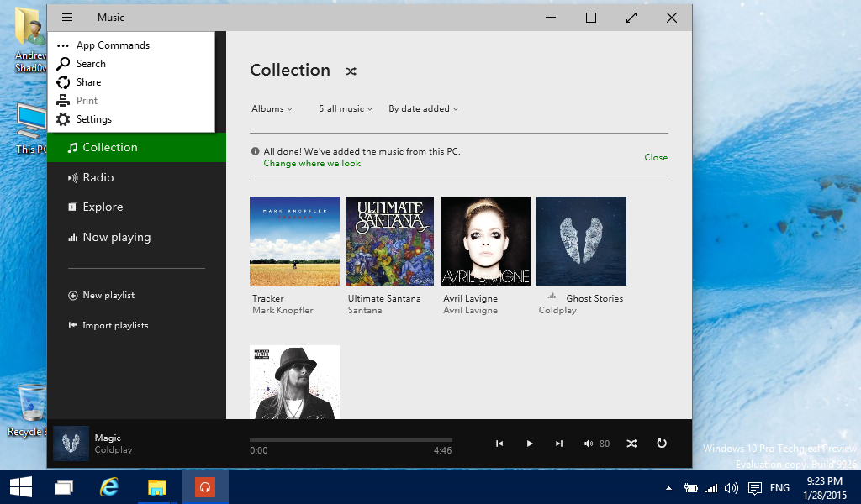Open the taskbar clock and date
The height and width of the screenshot is (504, 861).
[x=824, y=488]
